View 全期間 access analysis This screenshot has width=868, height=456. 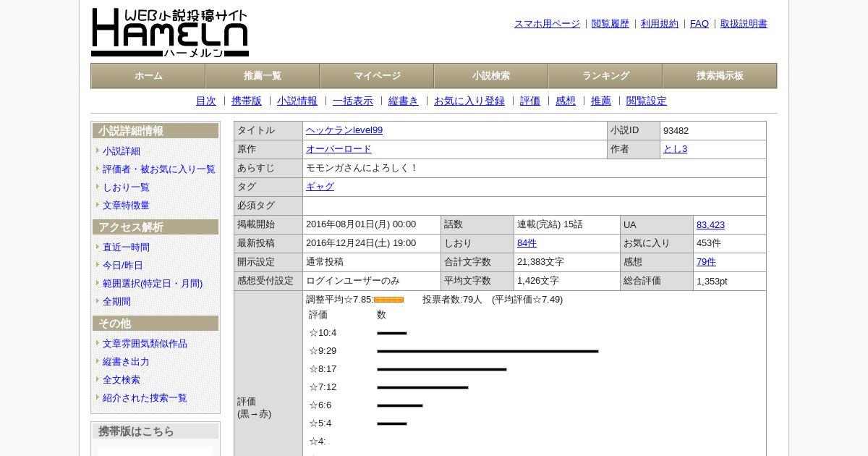point(116,302)
